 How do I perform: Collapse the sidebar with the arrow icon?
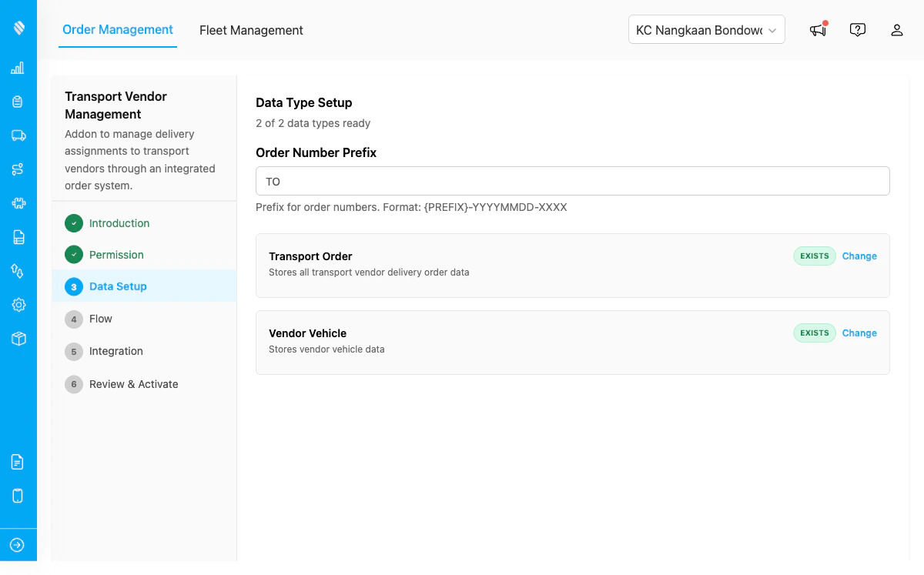[18, 544]
